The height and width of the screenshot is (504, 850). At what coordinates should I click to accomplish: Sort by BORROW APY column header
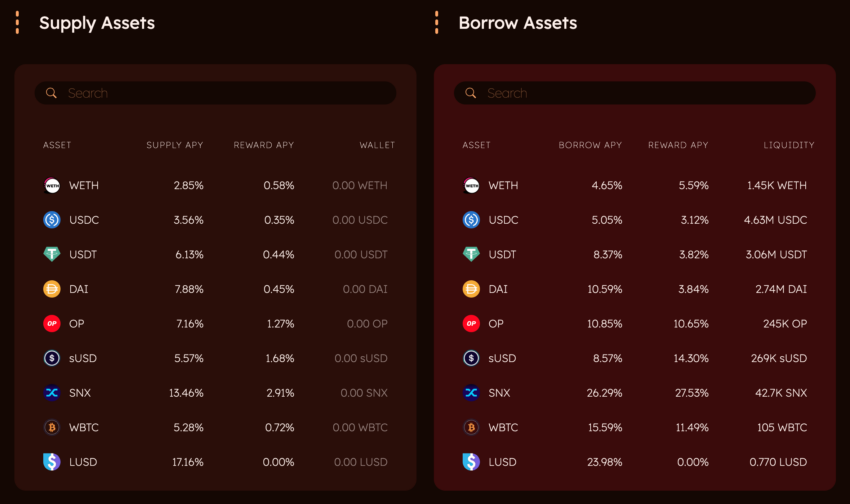coord(590,145)
